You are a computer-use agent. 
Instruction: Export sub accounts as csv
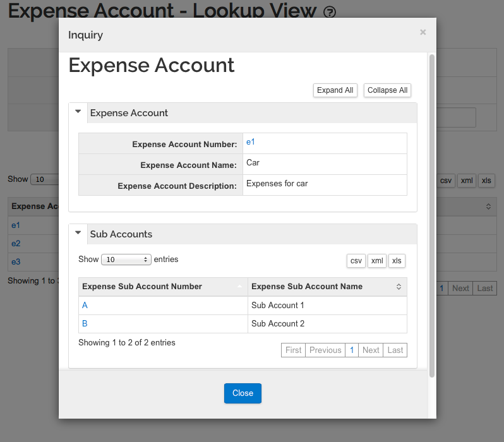[x=356, y=261]
